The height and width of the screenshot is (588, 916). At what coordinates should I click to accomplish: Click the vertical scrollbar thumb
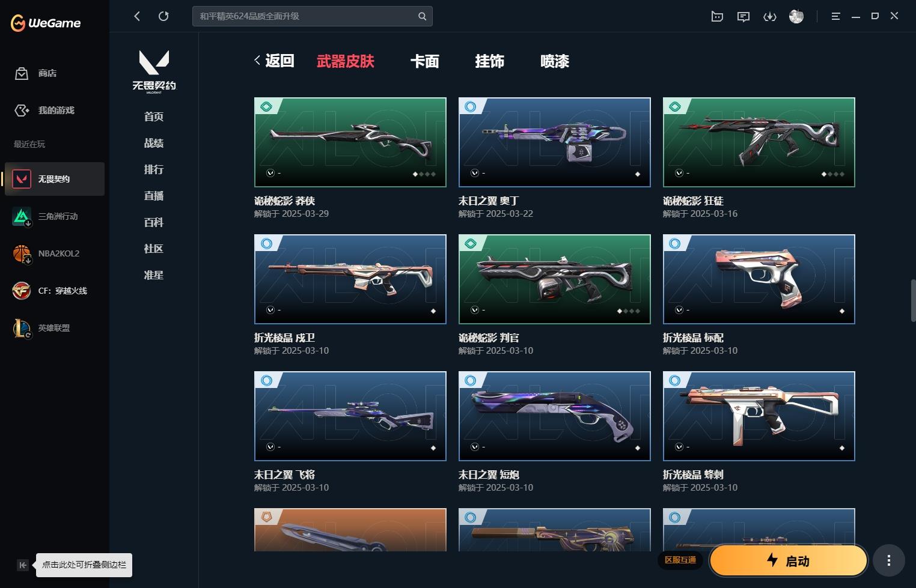tap(913, 300)
